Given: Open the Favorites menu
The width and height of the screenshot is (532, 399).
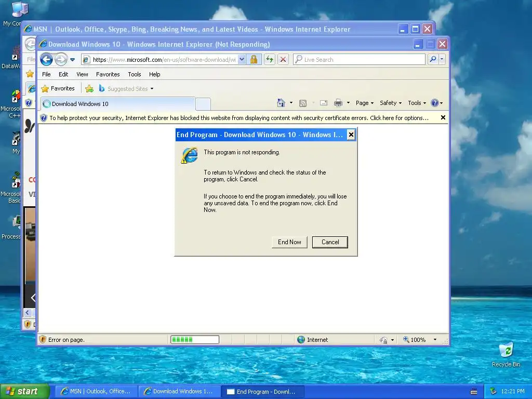Looking at the screenshot, I should point(108,74).
